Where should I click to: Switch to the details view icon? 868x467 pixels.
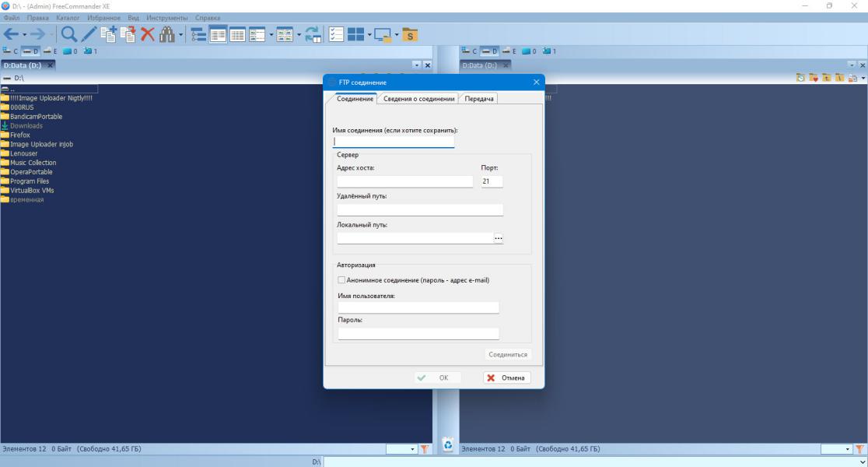(x=237, y=35)
